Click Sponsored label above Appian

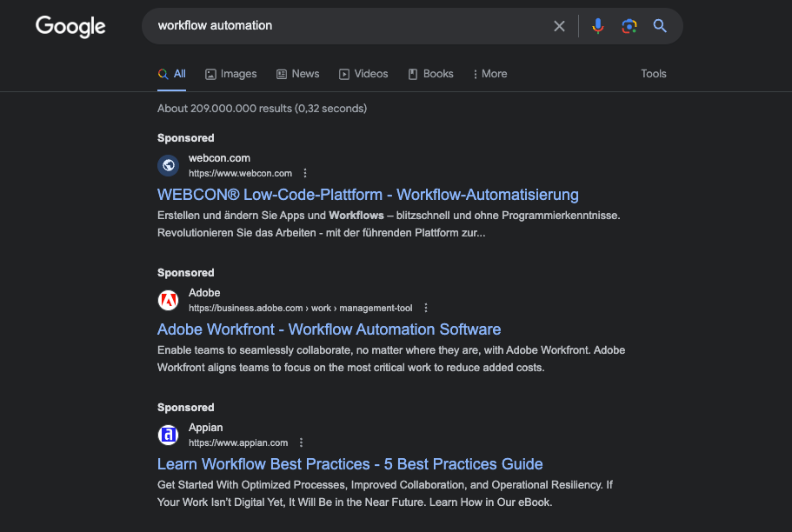point(185,408)
